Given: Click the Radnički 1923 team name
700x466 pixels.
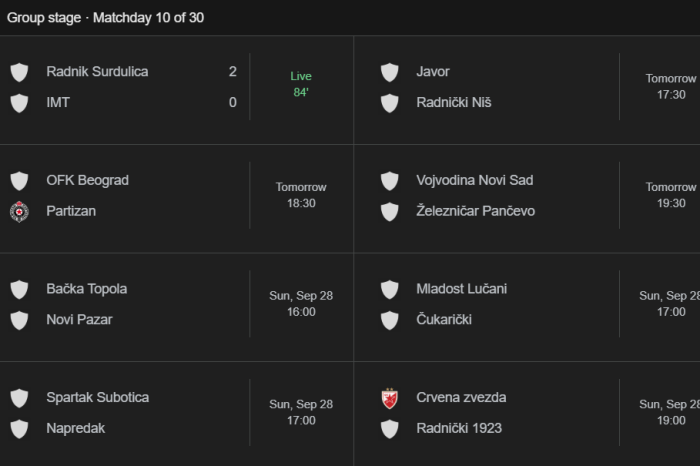Looking at the screenshot, I should click(459, 428).
